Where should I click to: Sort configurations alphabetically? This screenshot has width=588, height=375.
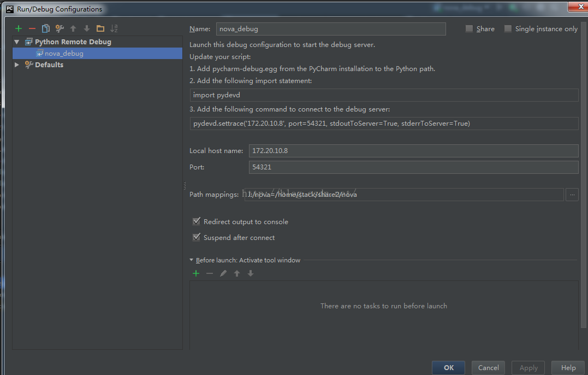click(114, 28)
